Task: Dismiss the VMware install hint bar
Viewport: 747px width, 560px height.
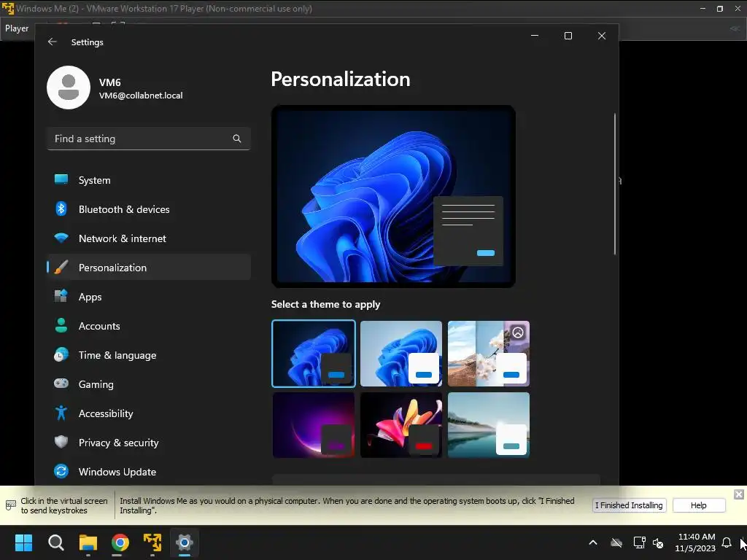Action: pos(738,494)
